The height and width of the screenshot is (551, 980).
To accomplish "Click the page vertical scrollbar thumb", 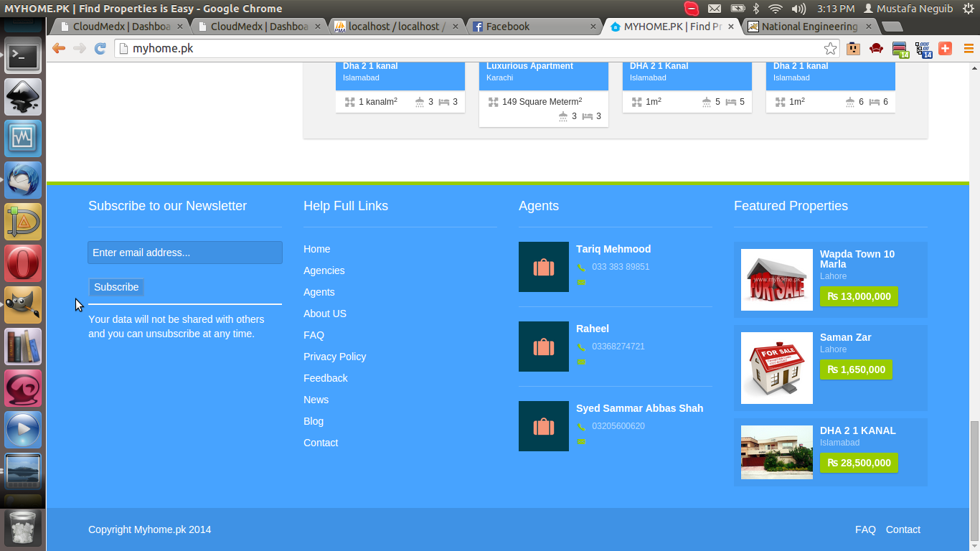I will pos(974,481).
